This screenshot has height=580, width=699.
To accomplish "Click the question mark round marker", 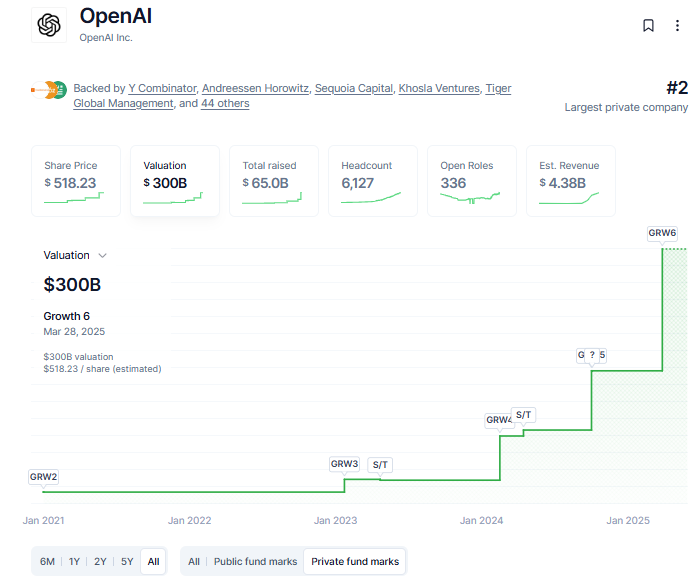I will pyautogui.click(x=592, y=355).
